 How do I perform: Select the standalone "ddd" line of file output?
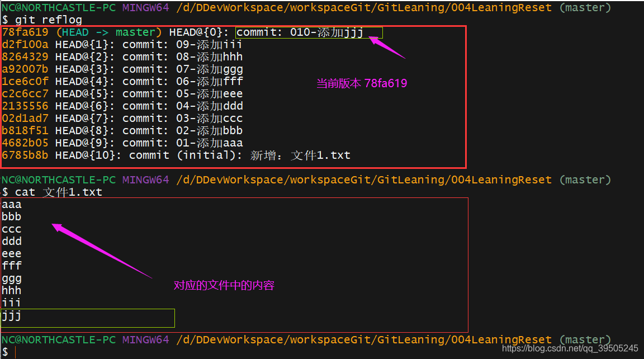[x=12, y=241]
